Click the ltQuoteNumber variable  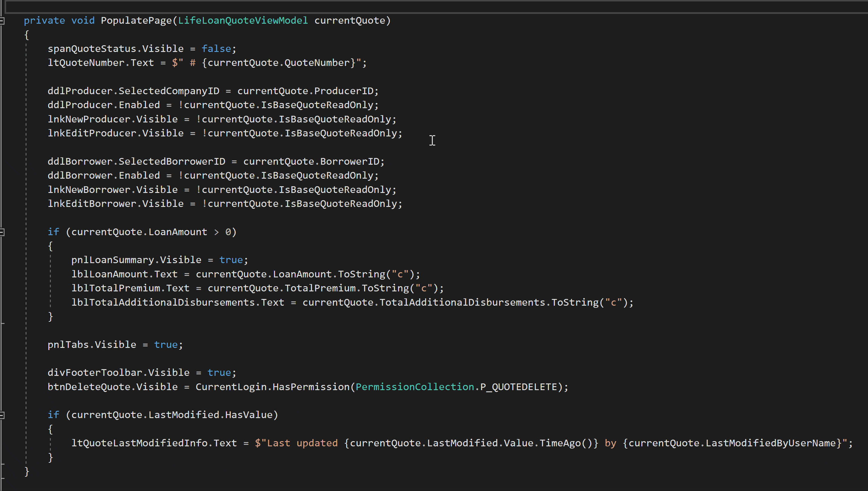(x=86, y=63)
